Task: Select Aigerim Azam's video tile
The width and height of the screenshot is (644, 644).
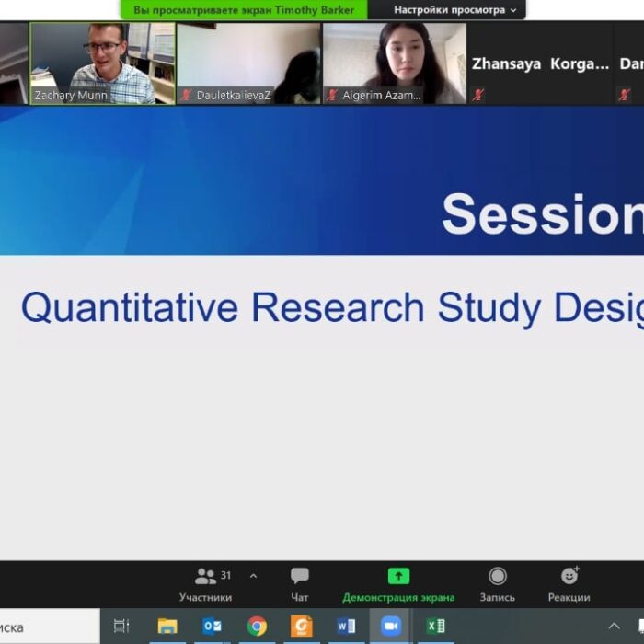Action: (395, 63)
